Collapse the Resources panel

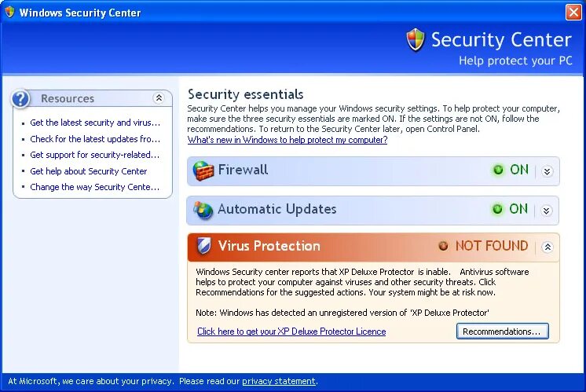coord(159,98)
